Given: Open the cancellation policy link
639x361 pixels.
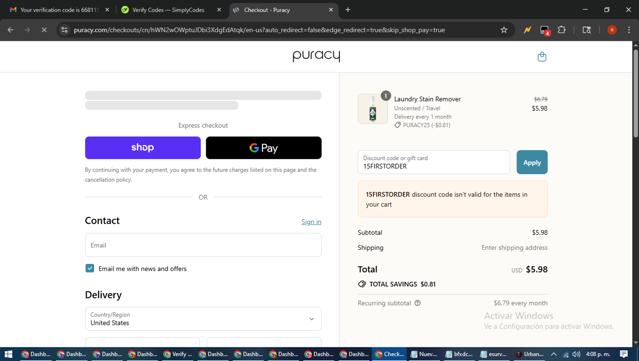Looking at the screenshot, I should coord(108,180).
